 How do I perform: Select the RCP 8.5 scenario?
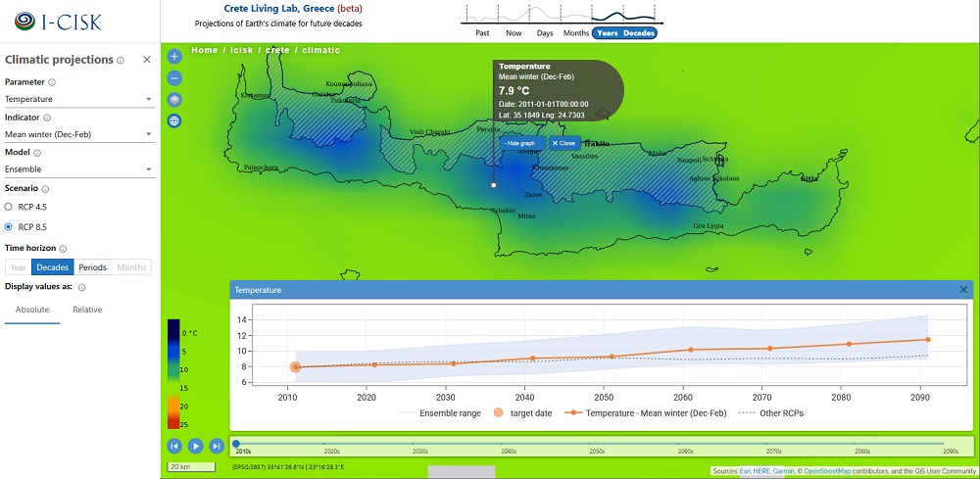(10, 226)
